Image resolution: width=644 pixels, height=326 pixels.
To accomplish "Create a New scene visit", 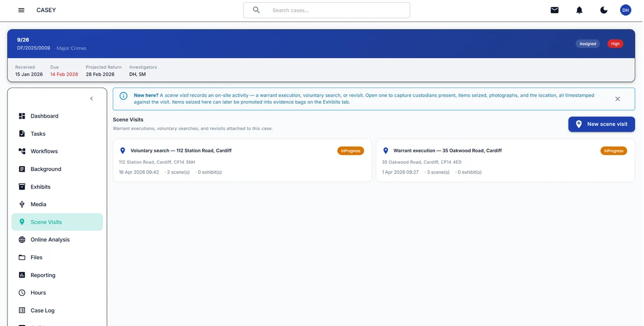I will (x=602, y=124).
